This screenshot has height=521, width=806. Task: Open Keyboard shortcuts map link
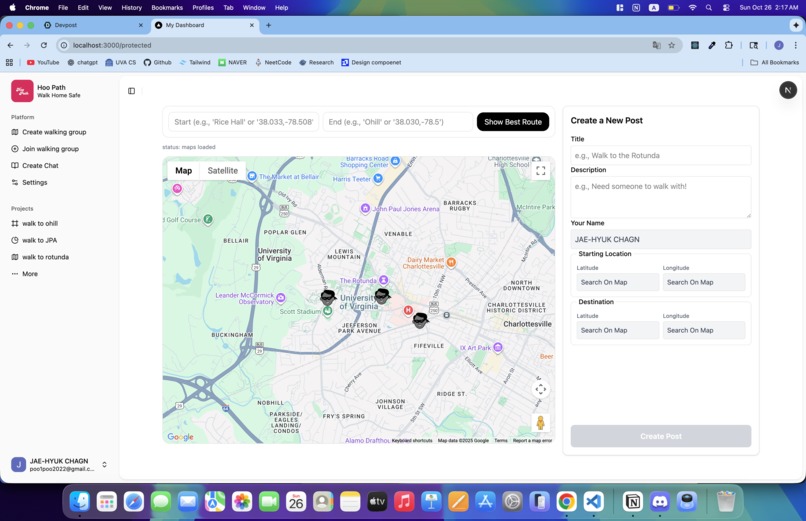412,440
